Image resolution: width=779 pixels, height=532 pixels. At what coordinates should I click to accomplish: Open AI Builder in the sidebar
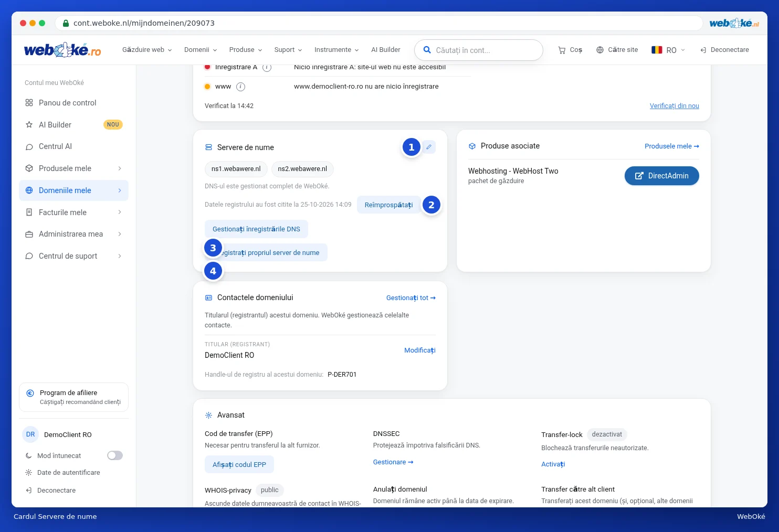[73, 125]
